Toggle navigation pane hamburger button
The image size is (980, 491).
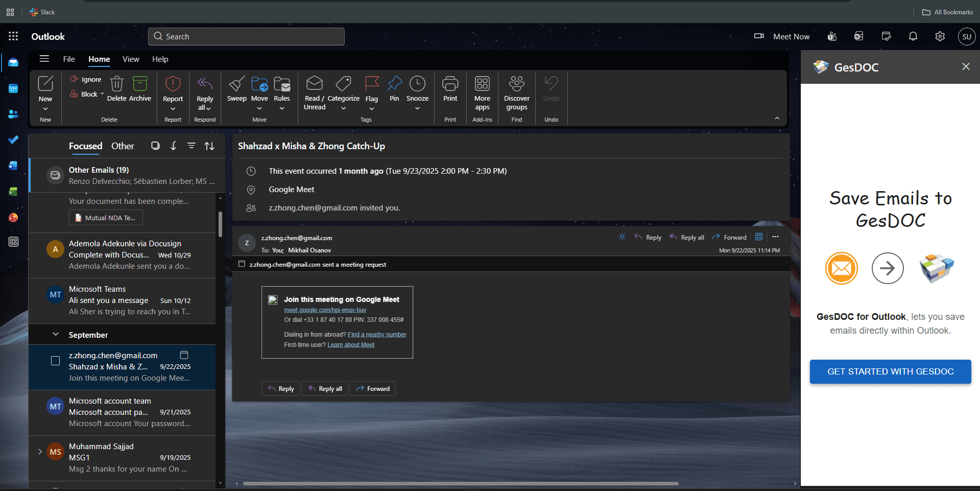coord(44,59)
